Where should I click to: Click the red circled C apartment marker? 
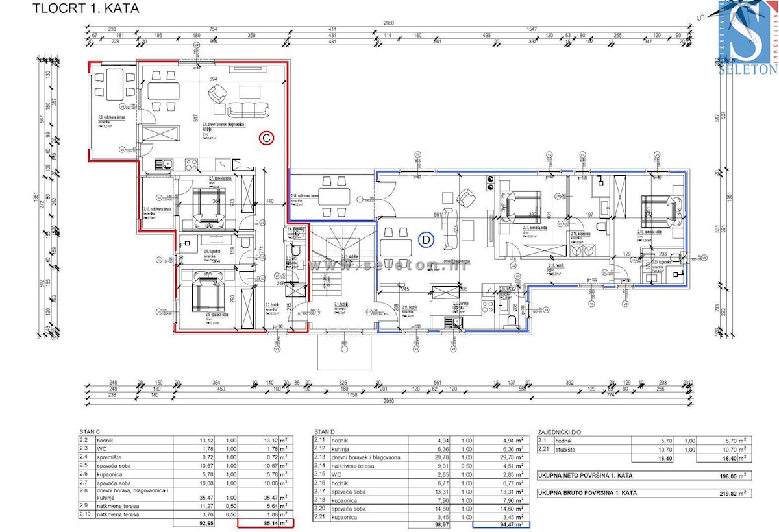click(265, 138)
